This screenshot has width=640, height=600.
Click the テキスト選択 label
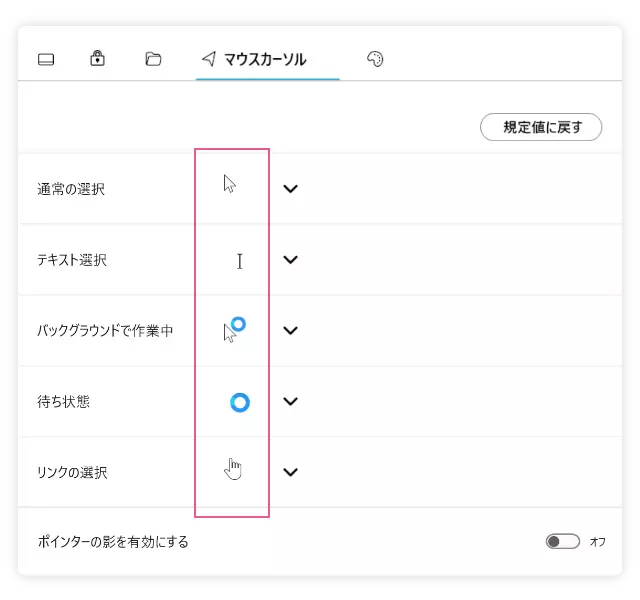click(72, 260)
